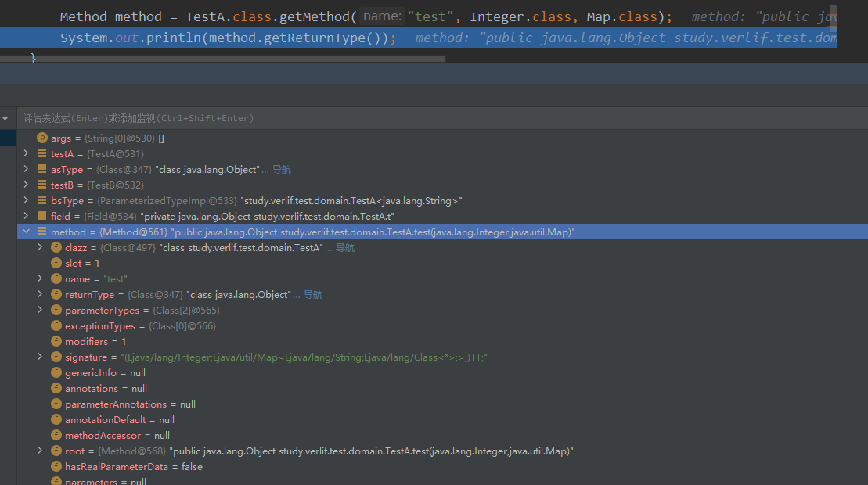Click the field icon next to slot
The height and width of the screenshot is (485, 868).
click(56, 264)
